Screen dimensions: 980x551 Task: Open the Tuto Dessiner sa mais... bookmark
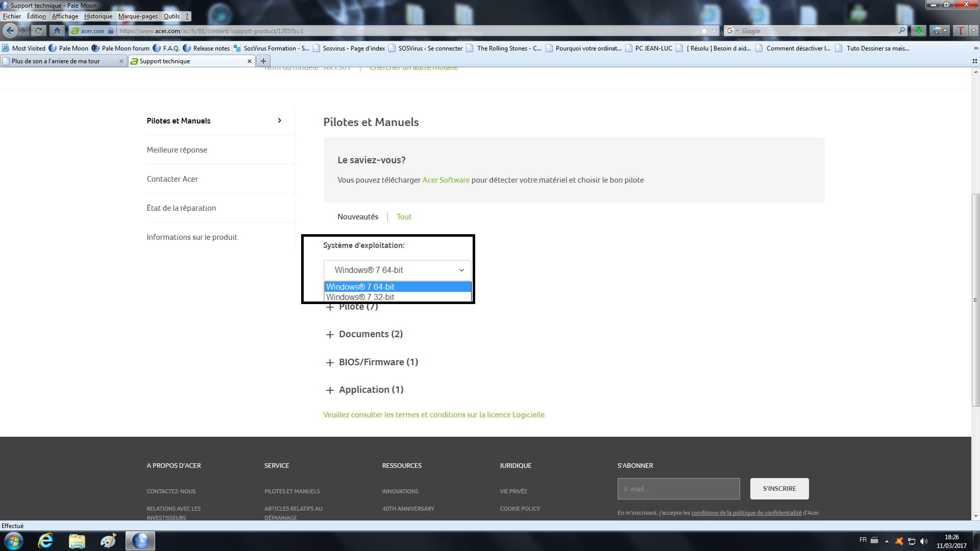872,48
